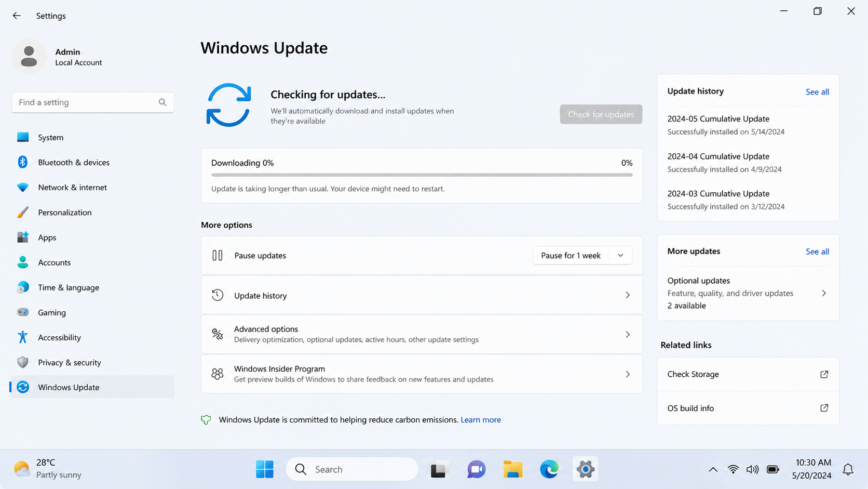
Task: Click the pause bars icon beside Pause updates
Action: (218, 255)
